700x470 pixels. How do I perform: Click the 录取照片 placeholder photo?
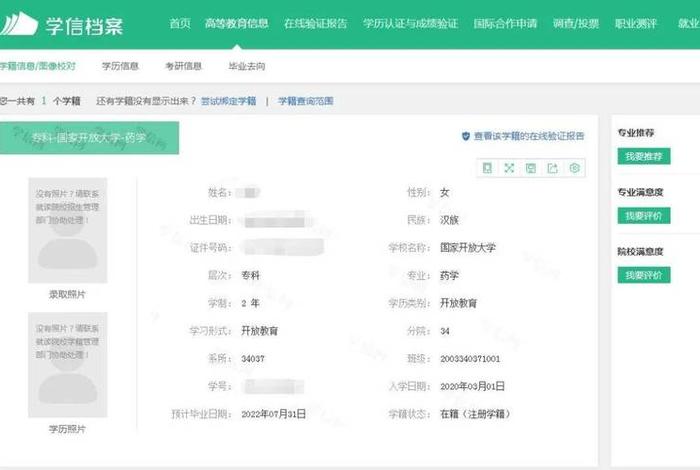point(68,230)
